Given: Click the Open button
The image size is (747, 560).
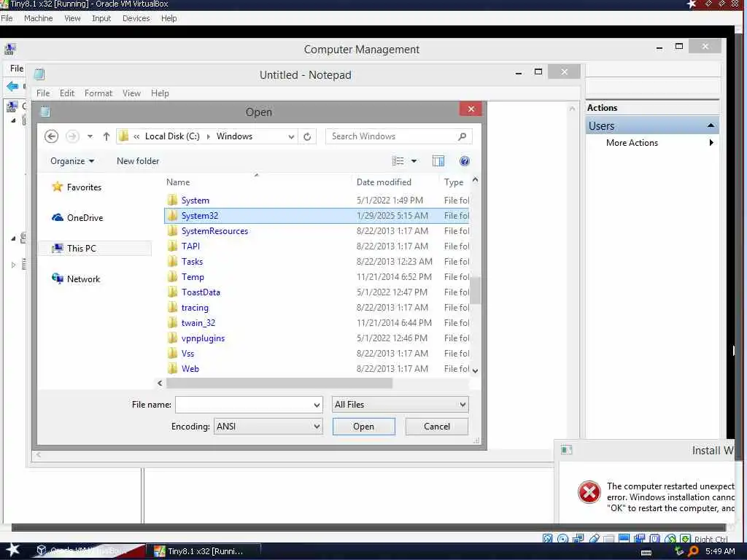Looking at the screenshot, I should tap(364, 426).
